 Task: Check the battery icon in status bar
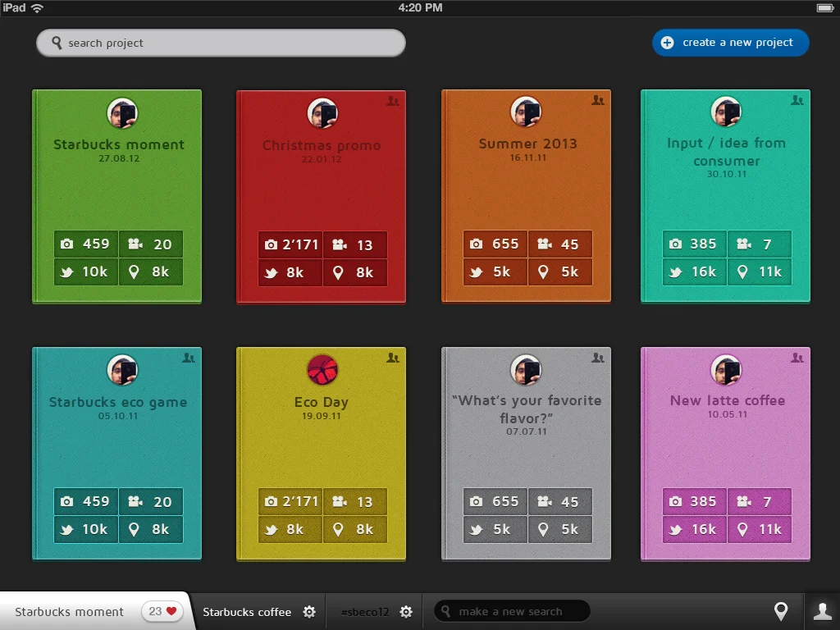pyautogui.click(x=824, y=7)
